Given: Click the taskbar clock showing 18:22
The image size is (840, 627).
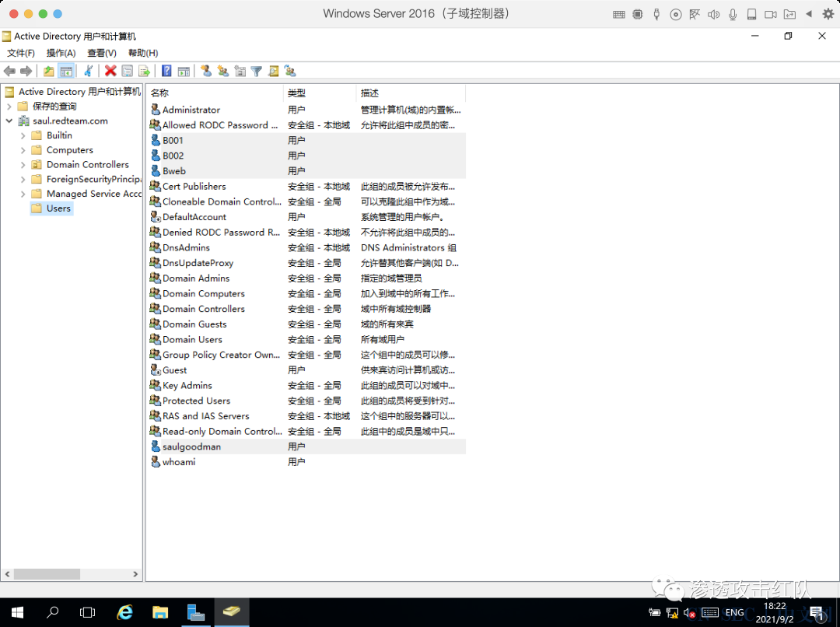Looking at the screenshot, I should click(775, 612).
